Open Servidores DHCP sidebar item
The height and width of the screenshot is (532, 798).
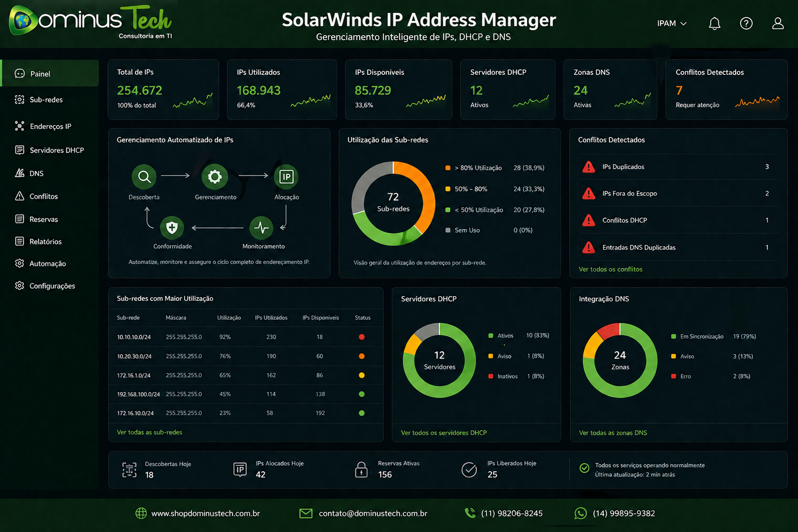(x=50, y=150)
